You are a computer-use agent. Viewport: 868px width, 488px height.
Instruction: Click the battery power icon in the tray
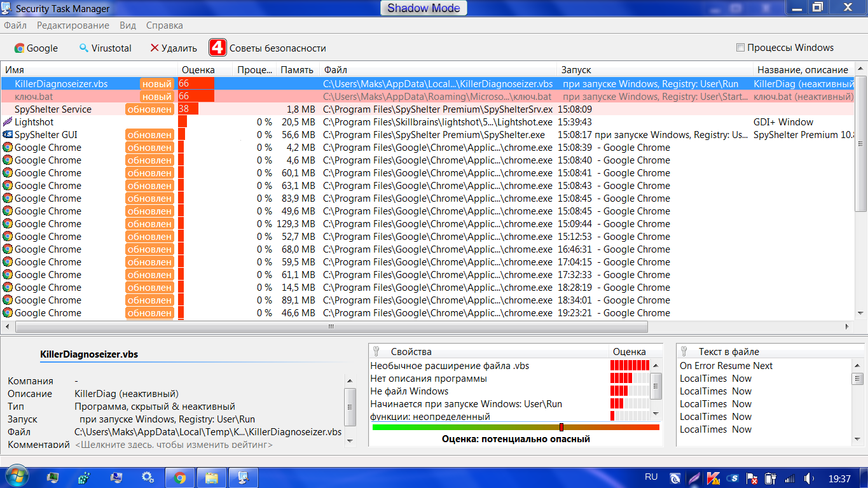(x=771, y=478)
